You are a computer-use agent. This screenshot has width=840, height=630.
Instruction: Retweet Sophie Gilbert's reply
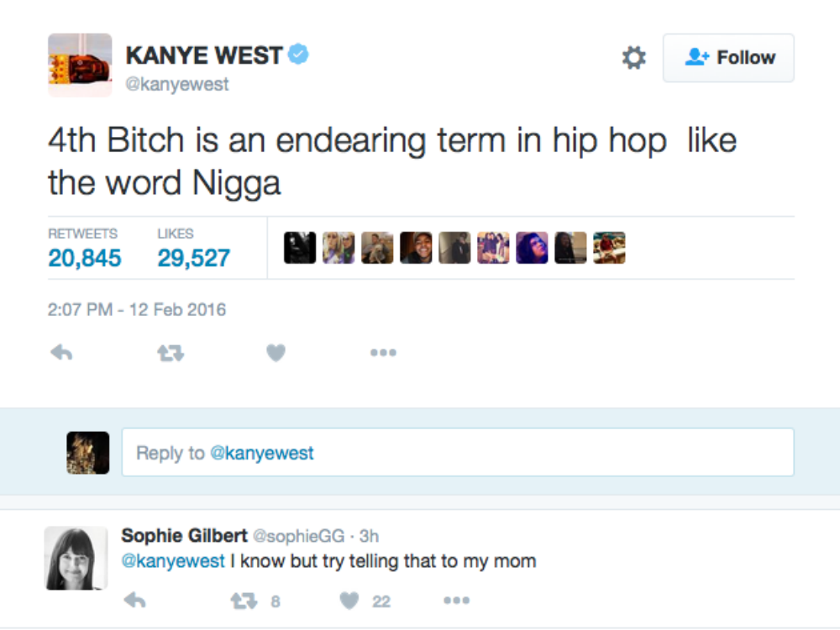pos(244,601)
